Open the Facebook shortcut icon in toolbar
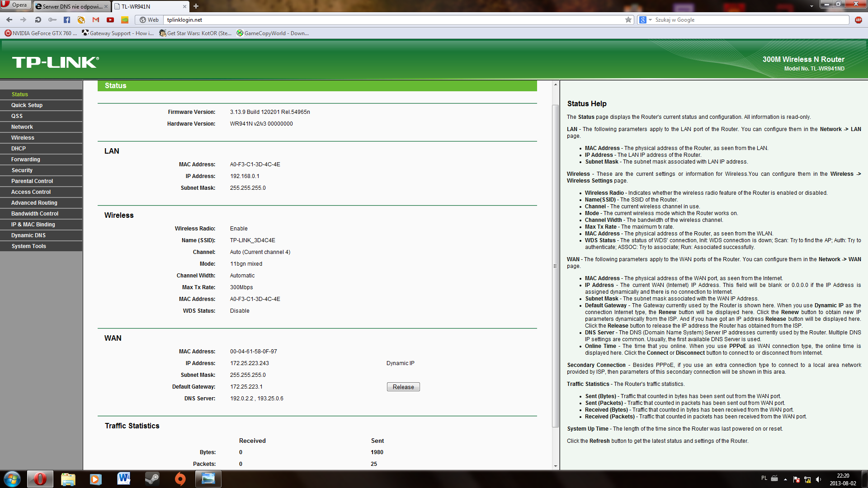 pos(67,20)
